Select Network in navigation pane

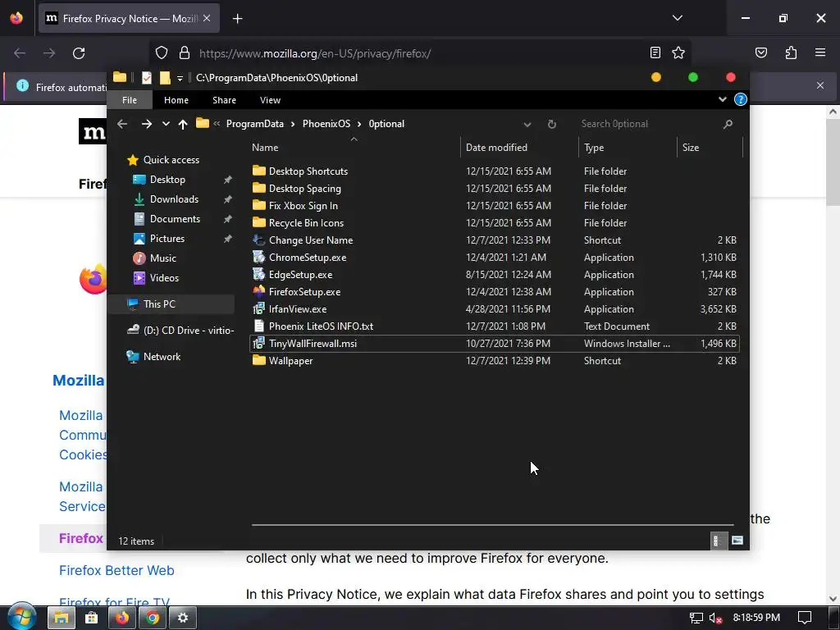[162, 357]
